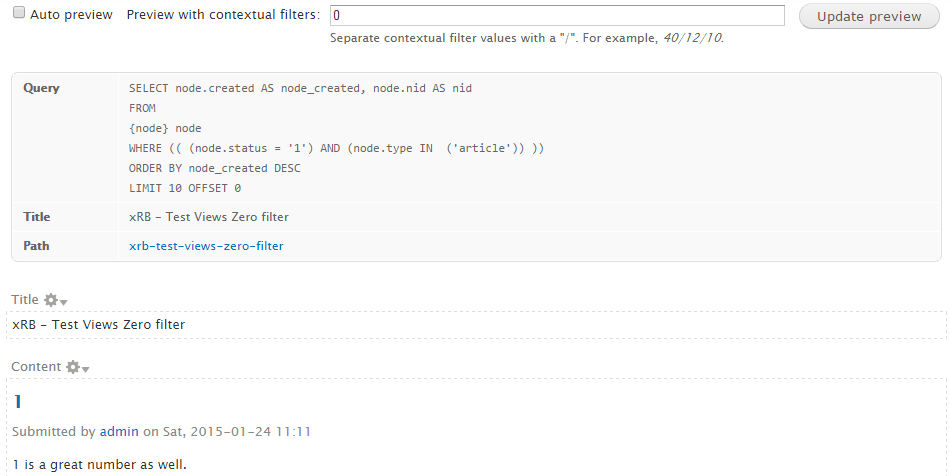
Task: Focus the contextual filters input field
Action: (x=557, y=16)
